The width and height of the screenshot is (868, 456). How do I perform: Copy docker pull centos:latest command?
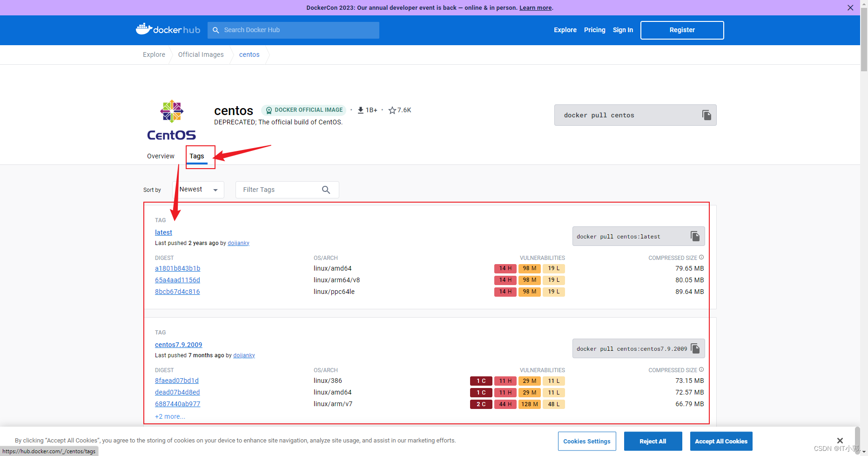click(695, 236)
